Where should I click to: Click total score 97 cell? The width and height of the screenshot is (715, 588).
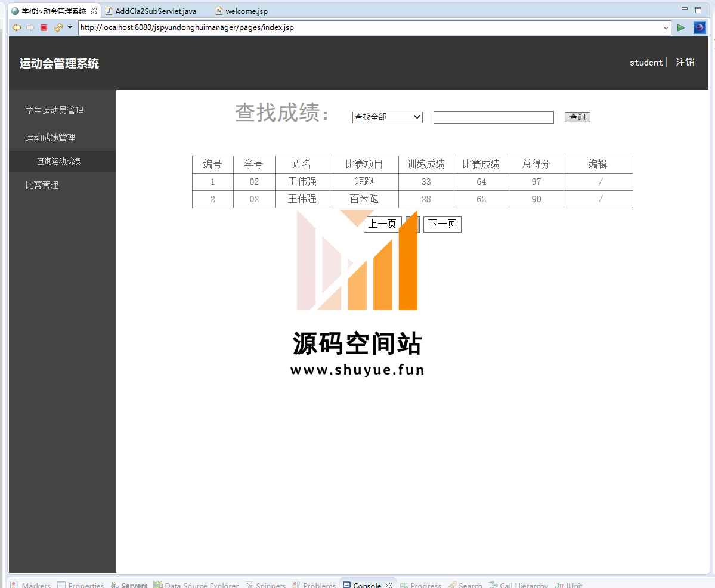(536, 181)
